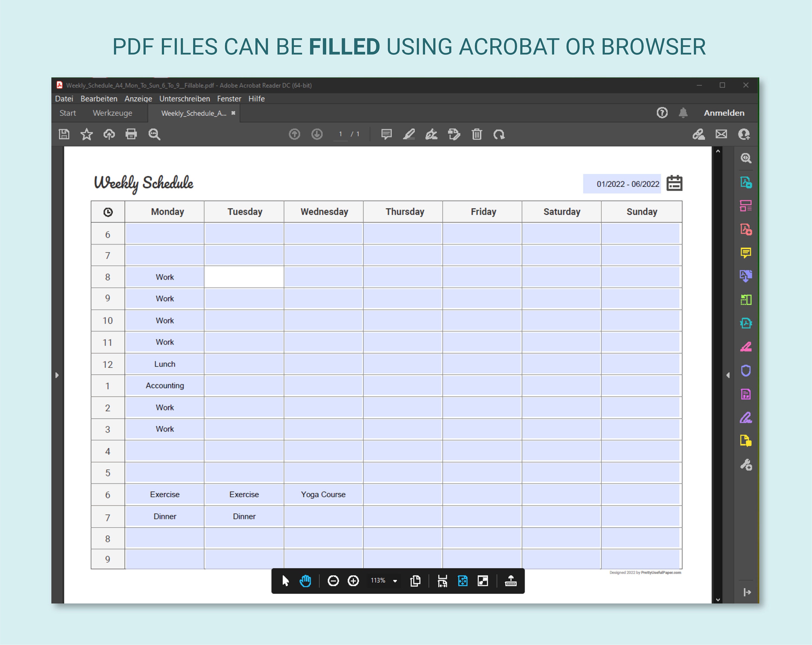
Task: Click the Save file icon
Action: tap(64, 134)
